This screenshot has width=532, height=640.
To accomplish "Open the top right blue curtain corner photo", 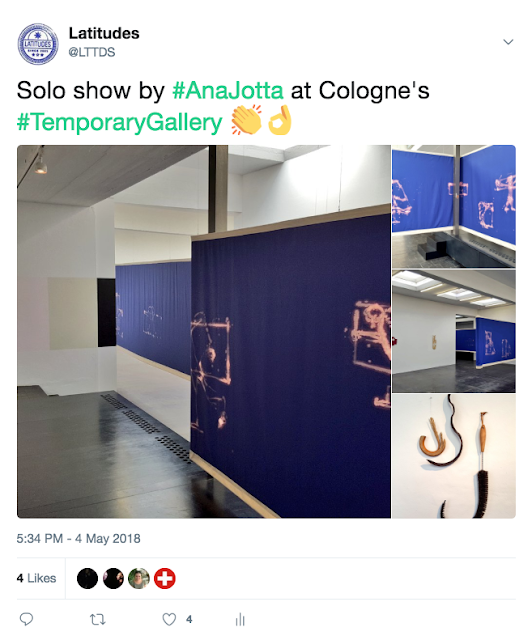I will tap(454, 206).
